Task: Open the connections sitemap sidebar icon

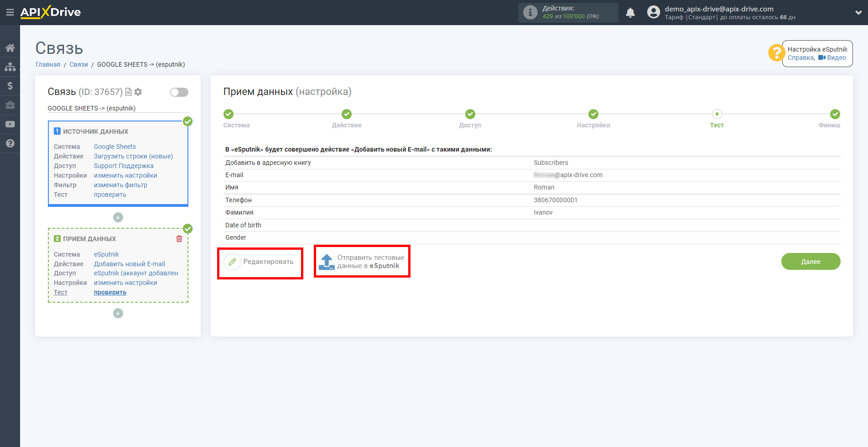Action: click(x=10, y=67)
